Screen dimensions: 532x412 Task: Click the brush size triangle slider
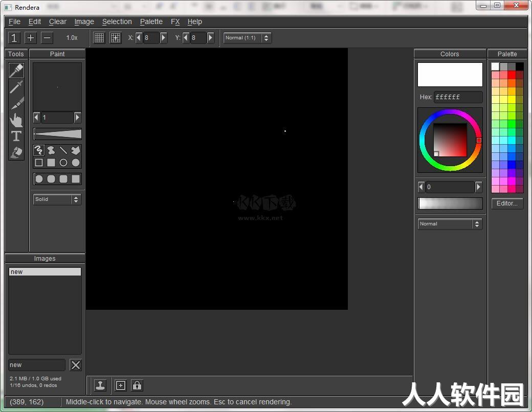57,134
